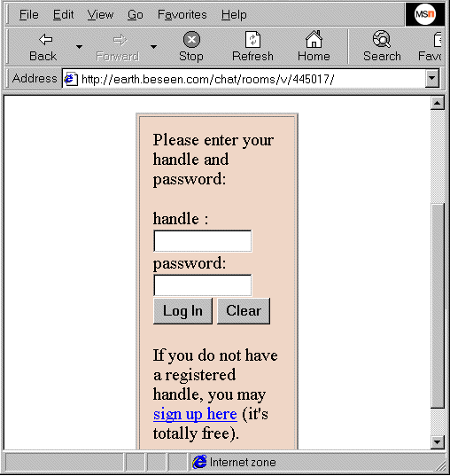This screenshot has width=450, height=476.
Task: Click the Clear button
Action: point(244,311)
